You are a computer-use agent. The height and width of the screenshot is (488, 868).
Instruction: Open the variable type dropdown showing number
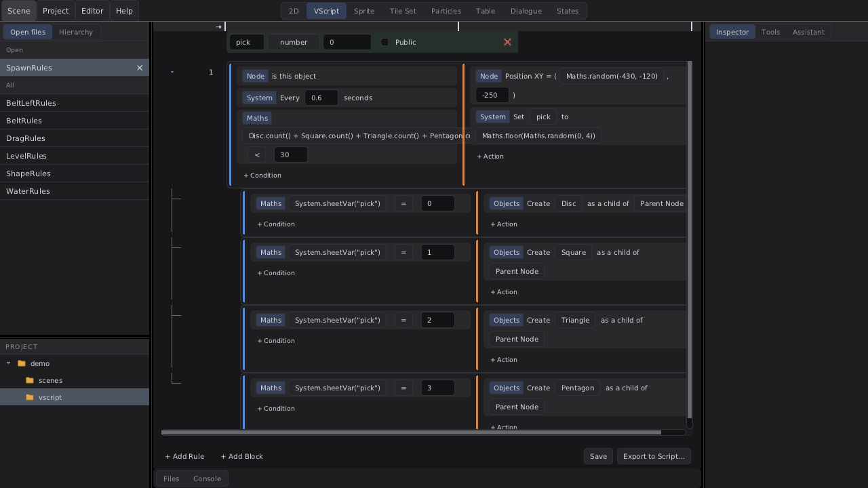294,42
